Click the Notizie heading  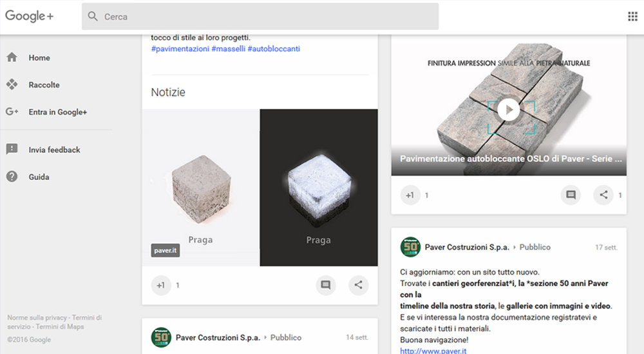coord(168,92)
